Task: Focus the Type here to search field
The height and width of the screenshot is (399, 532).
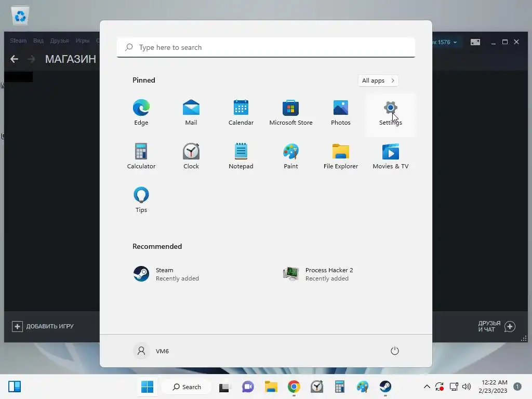Action: pos(266,47)
